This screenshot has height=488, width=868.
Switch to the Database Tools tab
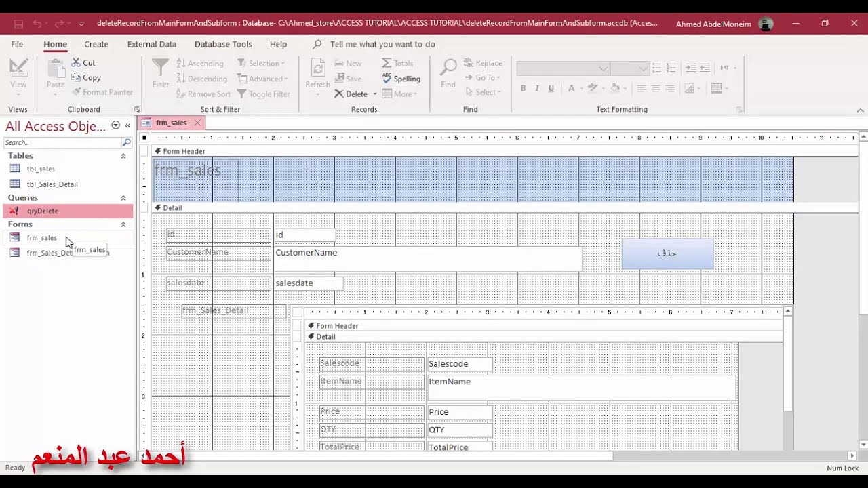coord(223,44)
